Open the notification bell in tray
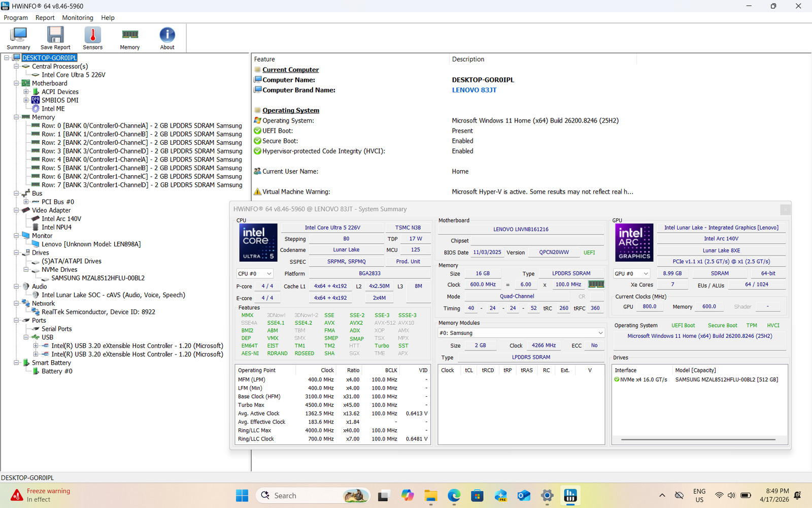Viewport: 812px width, 508px height. coord(797,495)
